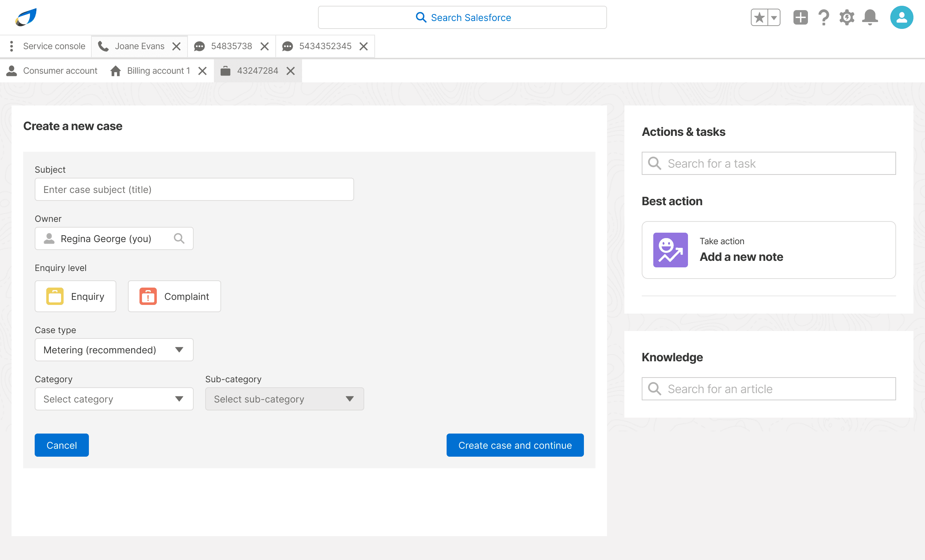Switch to the Joane Evans tab
Viewport: 925px width, 560px height.
(x=139, y=46)
